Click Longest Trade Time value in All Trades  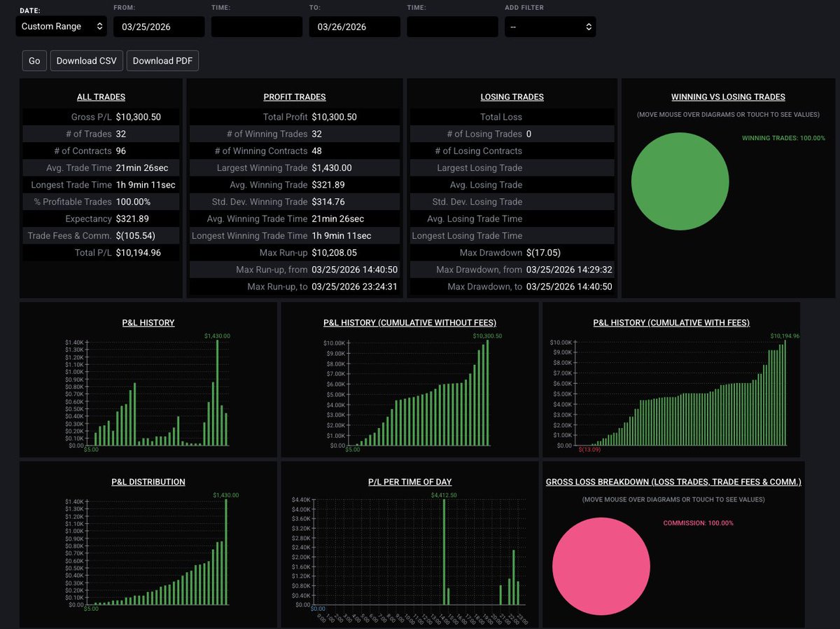coord(146,185)
